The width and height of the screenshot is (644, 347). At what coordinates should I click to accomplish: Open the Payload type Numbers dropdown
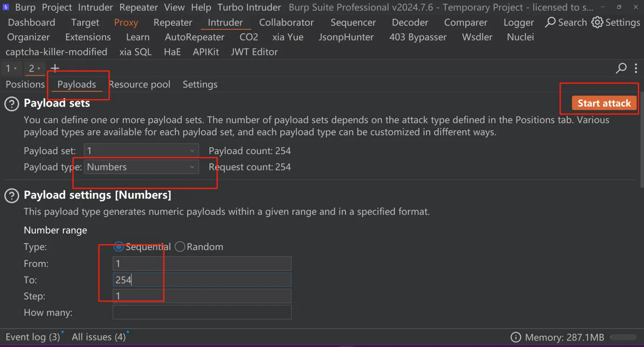tap(141, 167)
